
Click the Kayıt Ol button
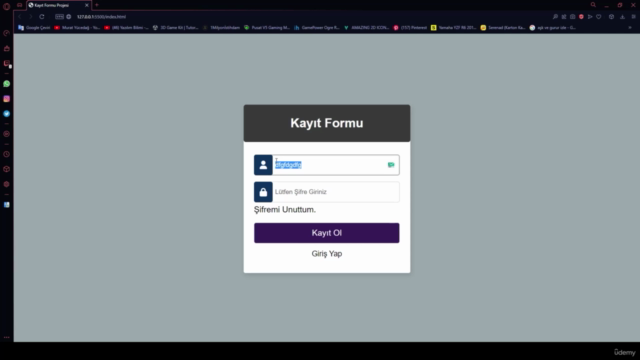point(327,233)
